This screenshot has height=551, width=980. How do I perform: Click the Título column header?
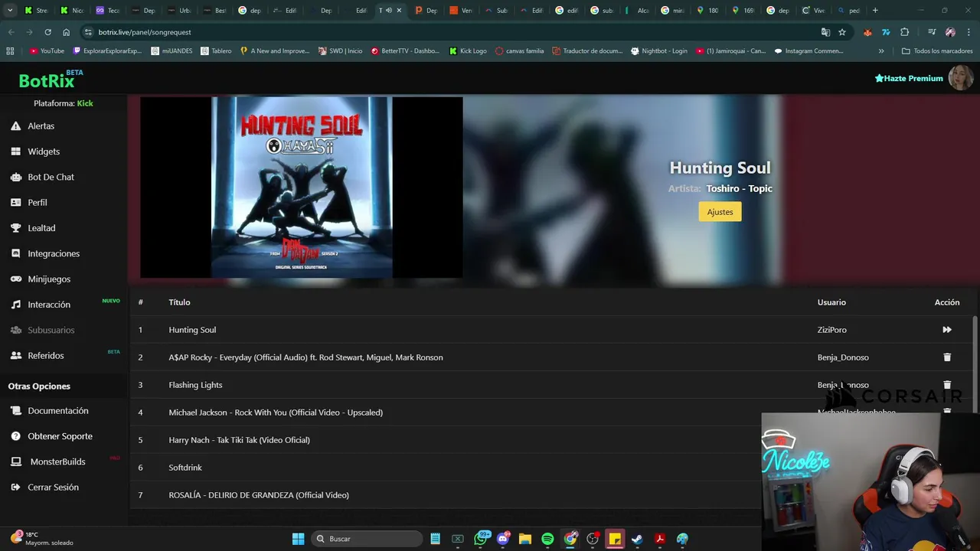179,302
